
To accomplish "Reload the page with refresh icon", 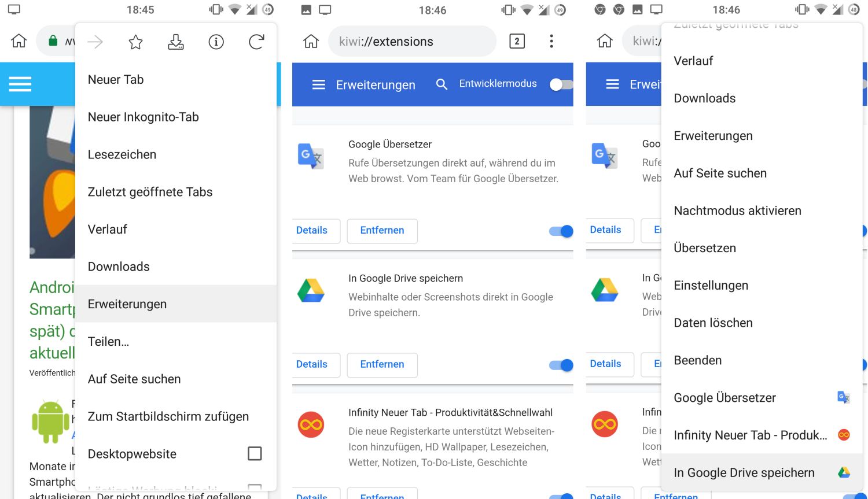I will click(x=256, y=42).
